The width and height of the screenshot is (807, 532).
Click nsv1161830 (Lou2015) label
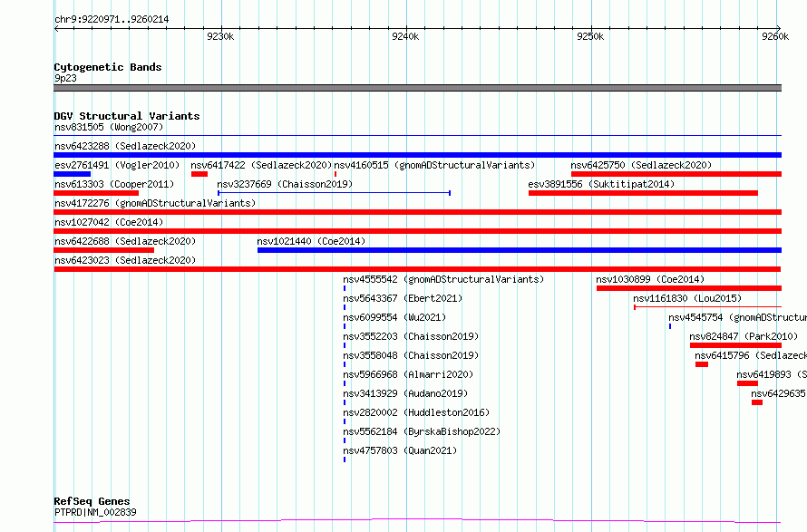tap(687, 298)
